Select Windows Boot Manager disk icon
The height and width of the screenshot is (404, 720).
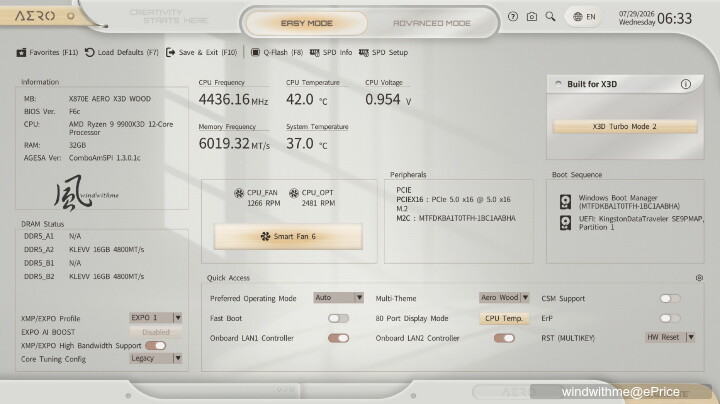pos(565,202)
